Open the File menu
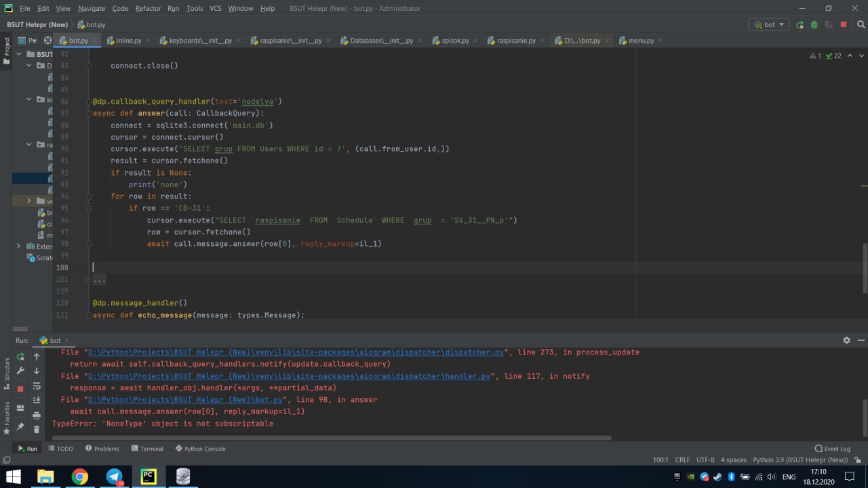Viewport: 868px width, 488px height. click(x=25, y=8)
